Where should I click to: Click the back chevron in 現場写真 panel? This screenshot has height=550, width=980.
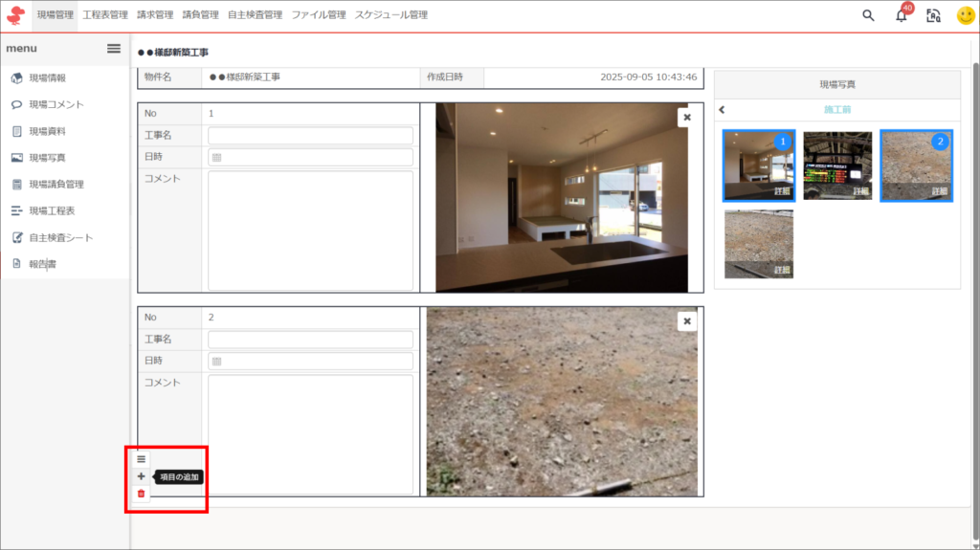(723, 110)
